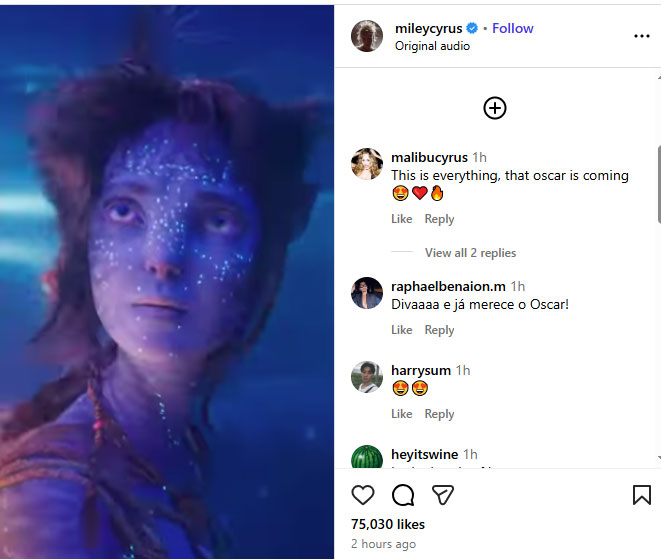Screen dimensions: 661x559
Task: Open harrysum commenter avatar
Action: pos(367,376)
